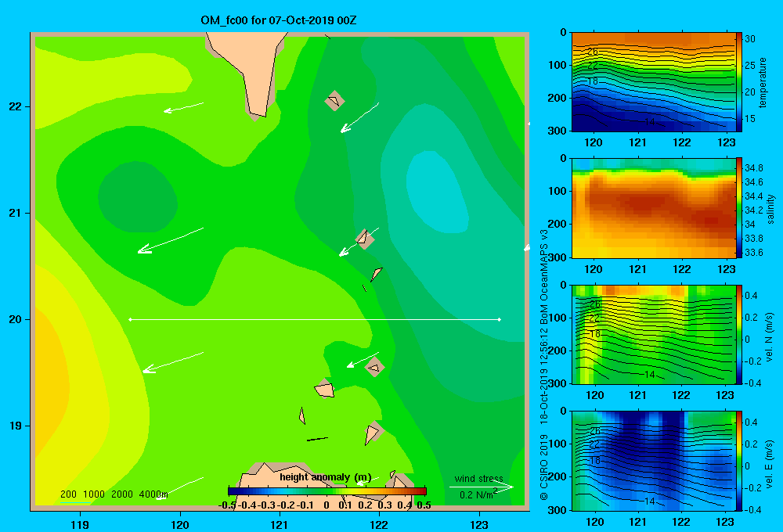Open the eastward velocity section panel
783x532 pixels.
point(653,461)
